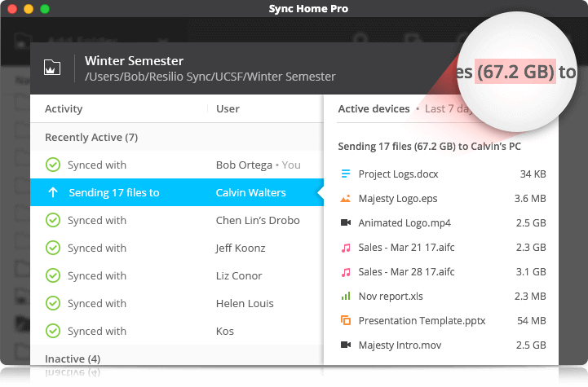
Task: Click the Majesty Logo.eps image icon
Action: point(346,198)
